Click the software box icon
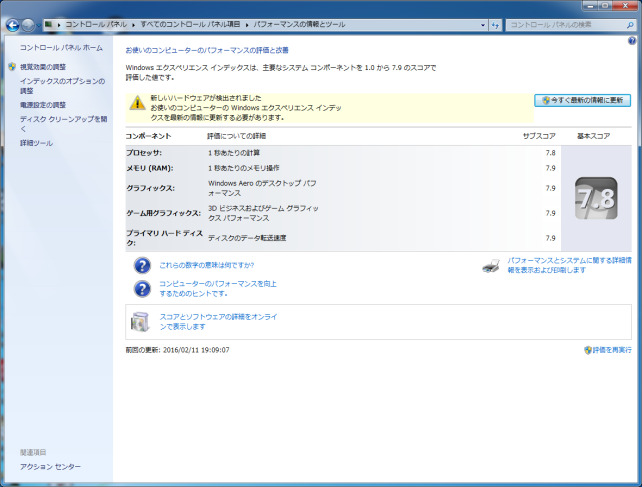642x487 pixels. click(140, 322)
